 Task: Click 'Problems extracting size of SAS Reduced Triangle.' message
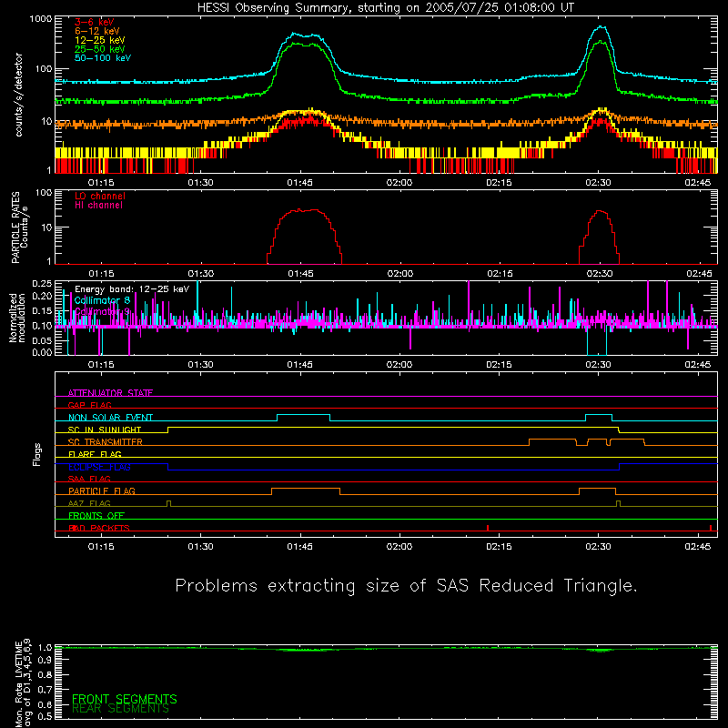coord(406,585)
